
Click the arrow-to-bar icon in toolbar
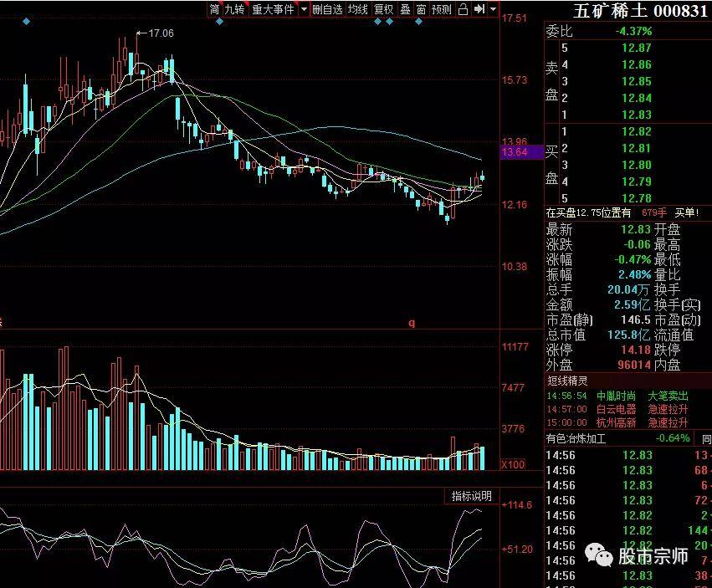click(x=479, y=9)
